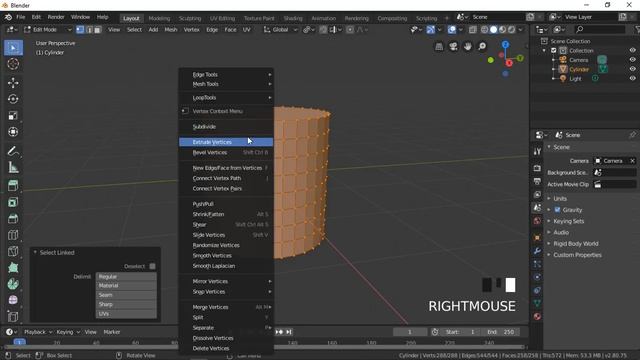
Task: Select the Seam delimit option
Action: (126, 295)
